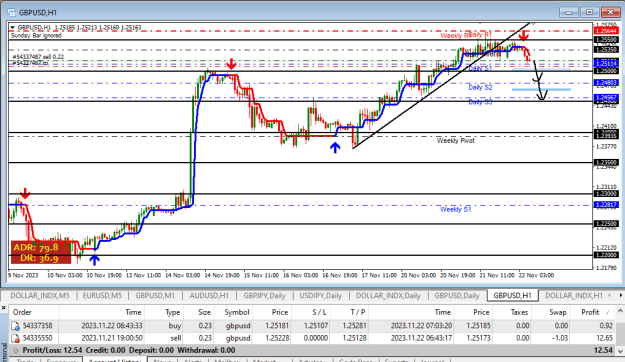The width and height of the screenshot is (625, 362).
Task: Select order number 54335550
Action: point(37,338)
